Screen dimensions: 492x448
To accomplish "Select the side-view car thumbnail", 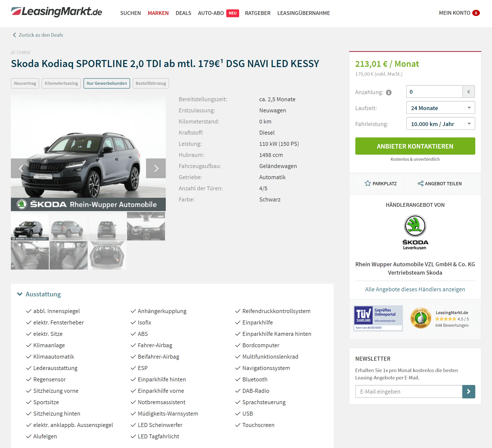I will pyautogui.click(x=69, y=226).
